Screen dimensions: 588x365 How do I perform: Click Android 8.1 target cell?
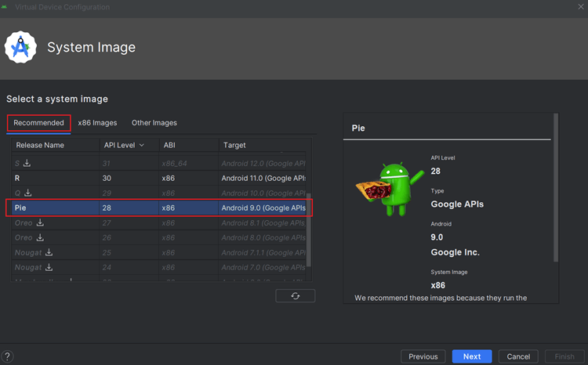click(263, 222)
